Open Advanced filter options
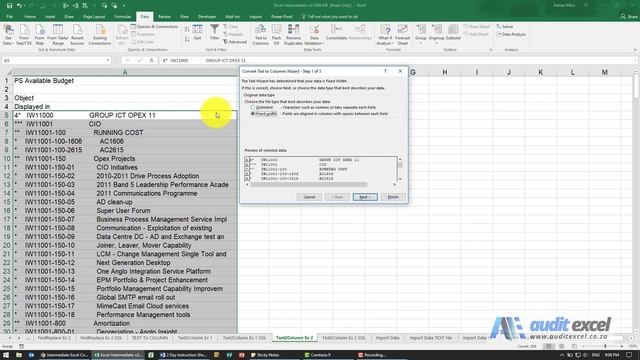640x360 pixels. click(235, 42)
